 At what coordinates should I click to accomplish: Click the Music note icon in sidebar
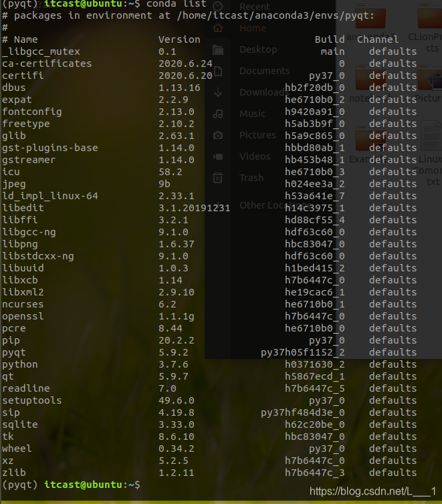point(218,114)
